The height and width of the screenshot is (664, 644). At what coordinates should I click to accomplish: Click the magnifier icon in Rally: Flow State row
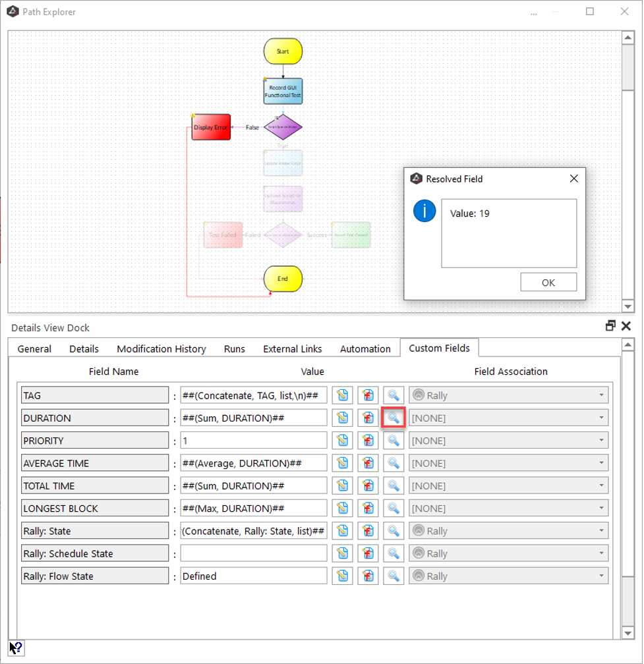point(394,576)
